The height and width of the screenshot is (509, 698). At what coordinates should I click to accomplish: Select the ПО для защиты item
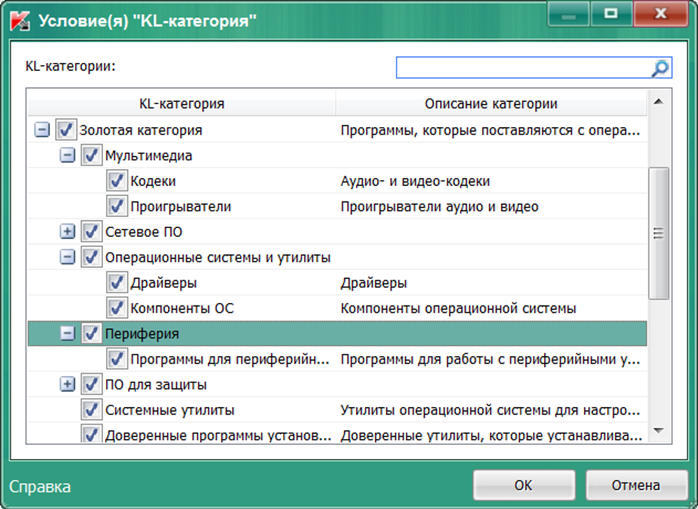click(156, 384)
